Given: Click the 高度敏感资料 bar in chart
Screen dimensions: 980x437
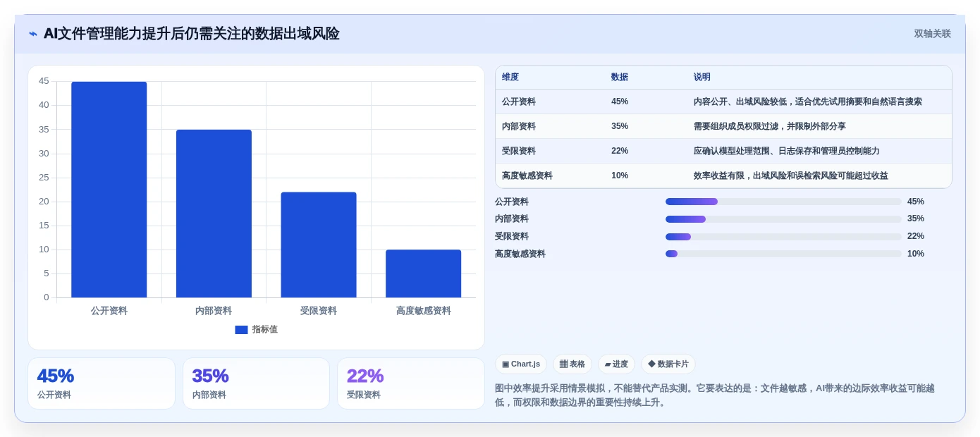Looking at the screenshot, I should click(x=423, y=273).
